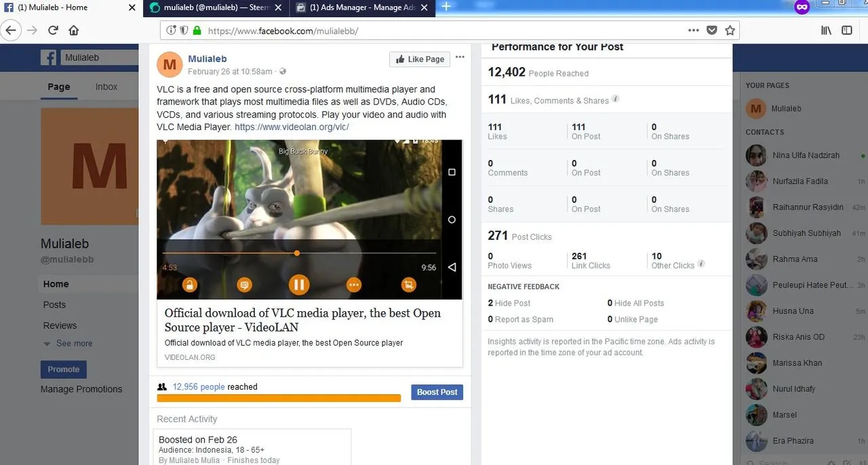Viewport: 868px width, 465px height.
Task: Click the Like Page button
Action: coord(420,59)
